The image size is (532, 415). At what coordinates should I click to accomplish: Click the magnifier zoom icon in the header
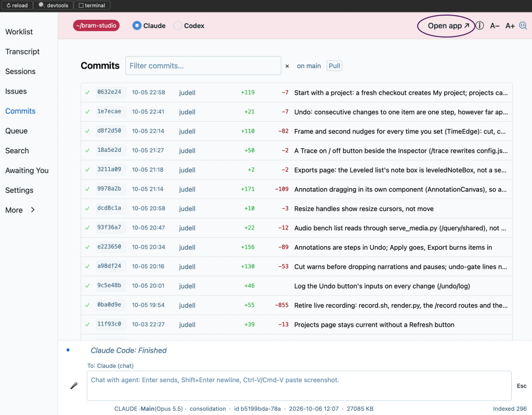coord(523,26)
